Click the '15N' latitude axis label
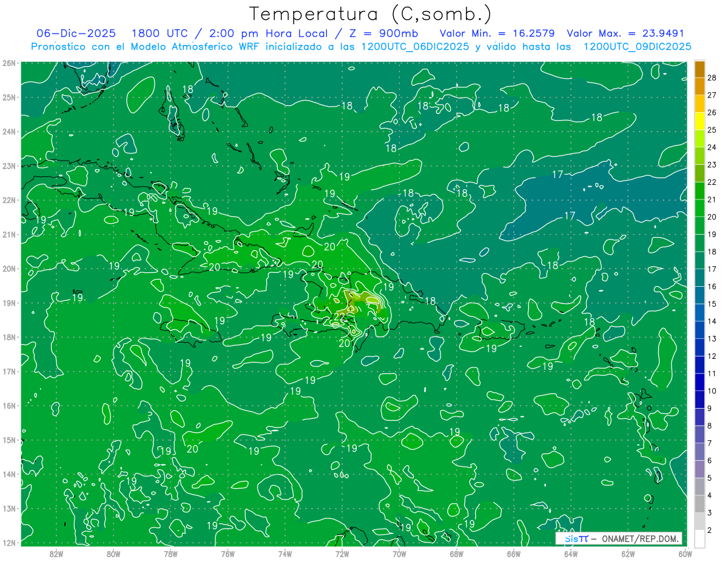The width and height of the screenshot is (728, 562). click(9, 440)
